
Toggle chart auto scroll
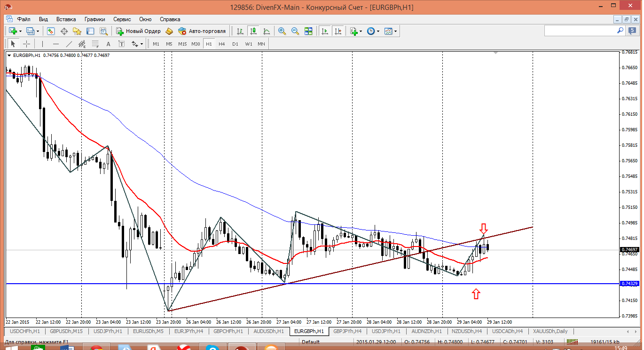(x=324, y=31)
